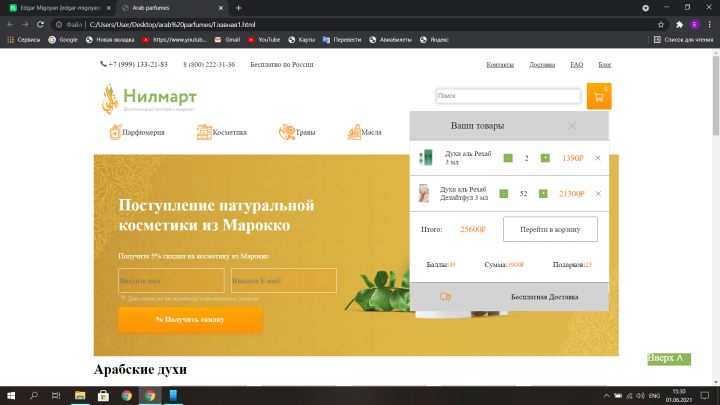The image size is (720, 405).
Task: Open the orange shopping cart icon
Action: [x=599, y=96]
